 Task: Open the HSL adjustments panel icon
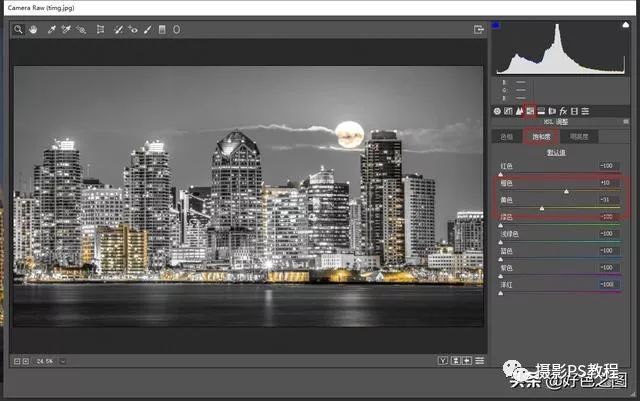pyautogui.click(x=530, y=110)
